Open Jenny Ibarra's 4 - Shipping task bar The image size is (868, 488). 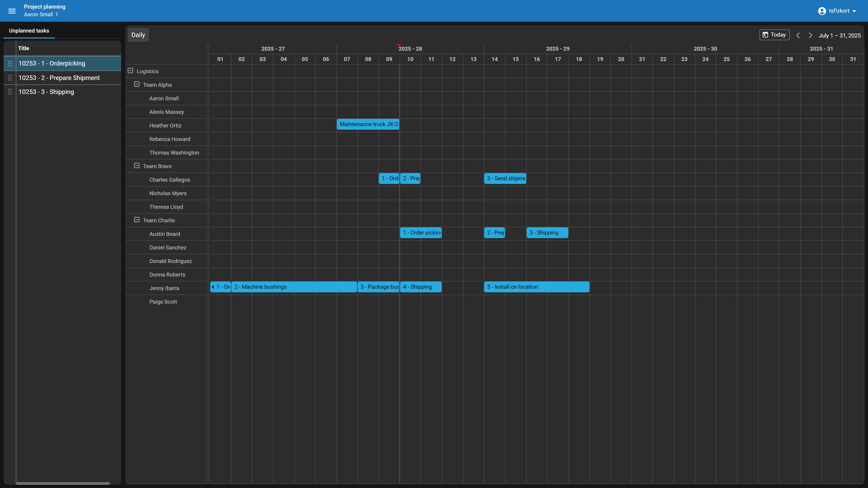(420, 287)
